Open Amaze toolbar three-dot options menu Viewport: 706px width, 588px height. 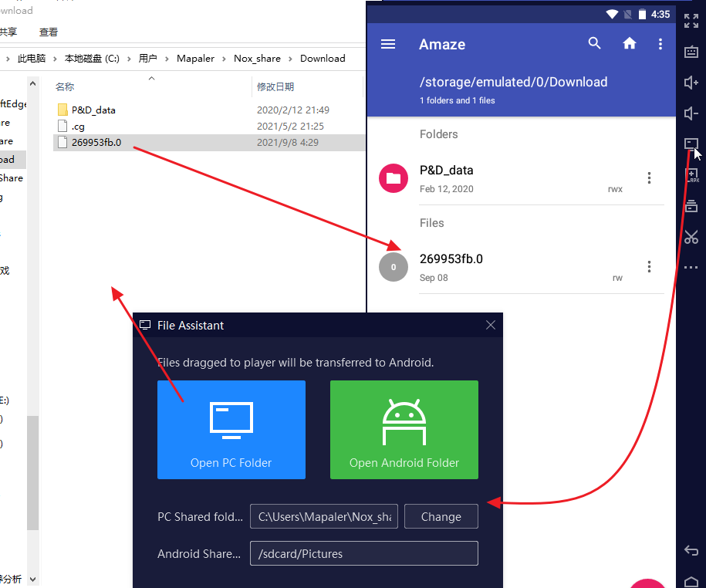click(660, 44)
